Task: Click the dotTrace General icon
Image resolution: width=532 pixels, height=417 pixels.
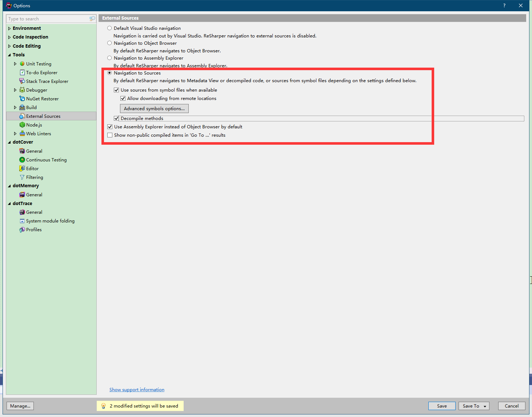Action: (22, 212)
